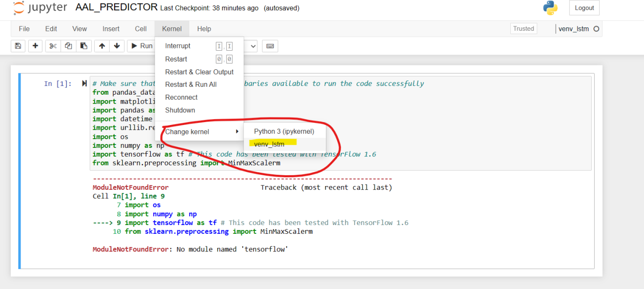Click notebook title AAL_PREDICTOR to rename
The image size is (644, 289).
click(x=117, y=8)
